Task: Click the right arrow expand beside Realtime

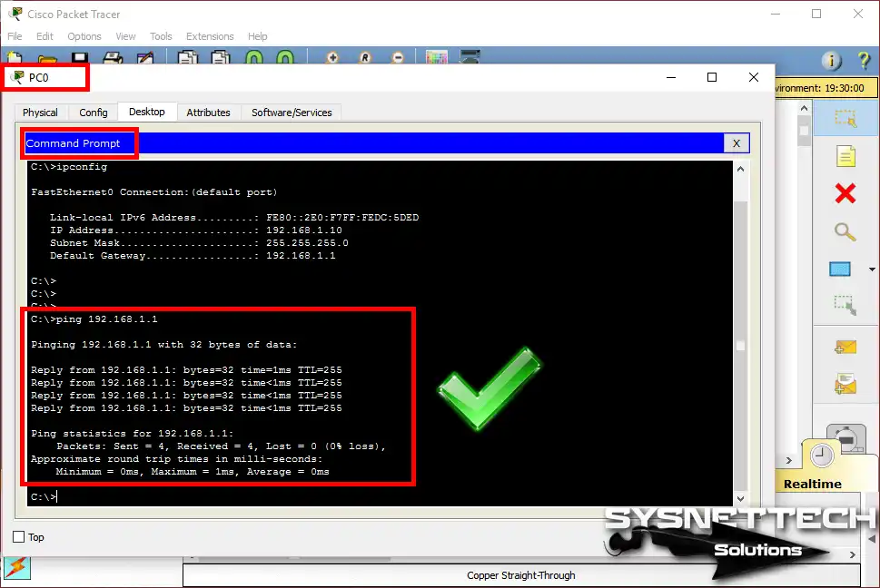Action: 789,460
